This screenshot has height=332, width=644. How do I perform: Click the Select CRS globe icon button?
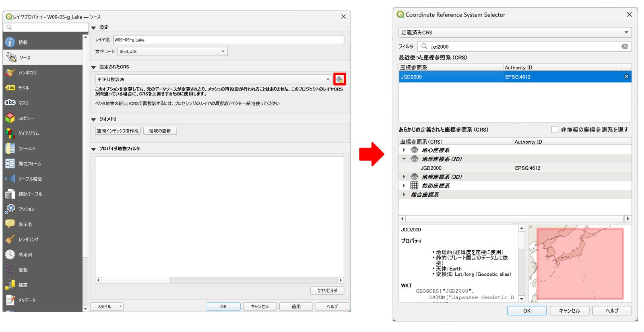tap(339, 79)
